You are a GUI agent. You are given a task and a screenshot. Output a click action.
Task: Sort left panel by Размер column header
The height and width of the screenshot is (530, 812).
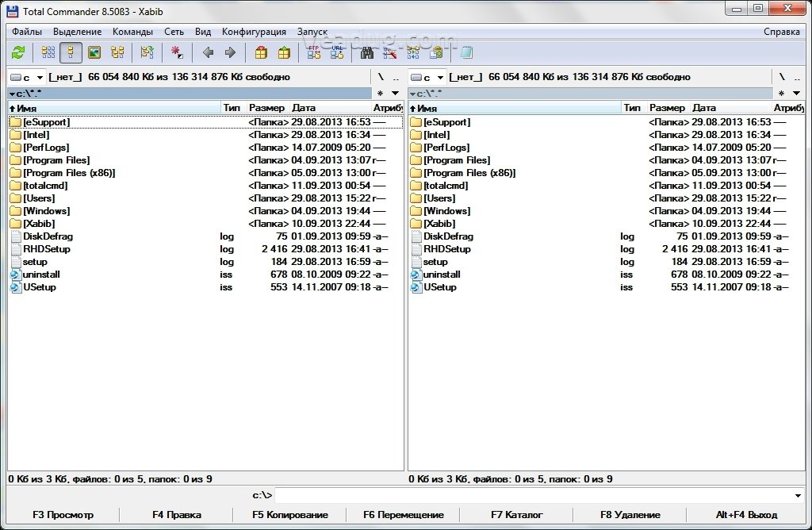pyautogui.click(x=266, y=108)
